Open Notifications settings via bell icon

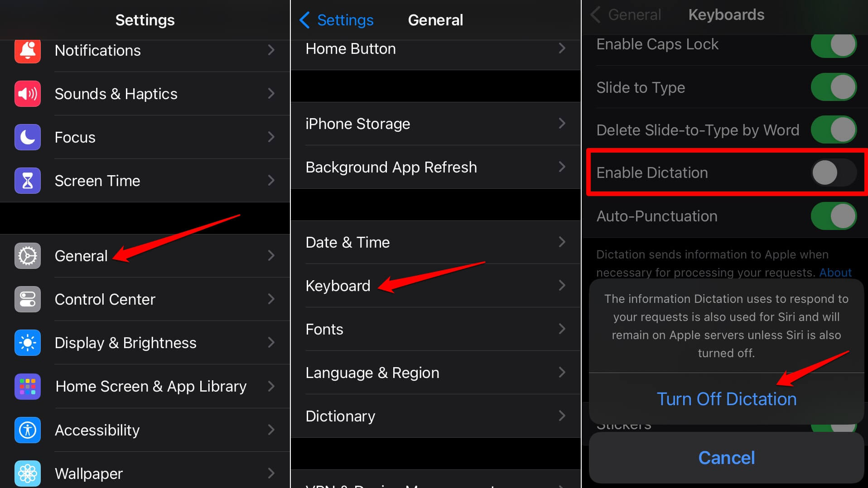27,50
